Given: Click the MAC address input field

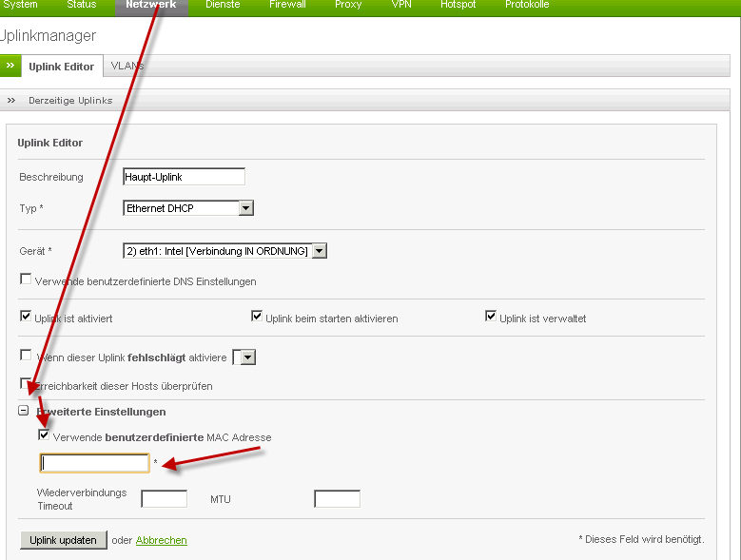Looking at the screenshot, I should coord(94,463).
